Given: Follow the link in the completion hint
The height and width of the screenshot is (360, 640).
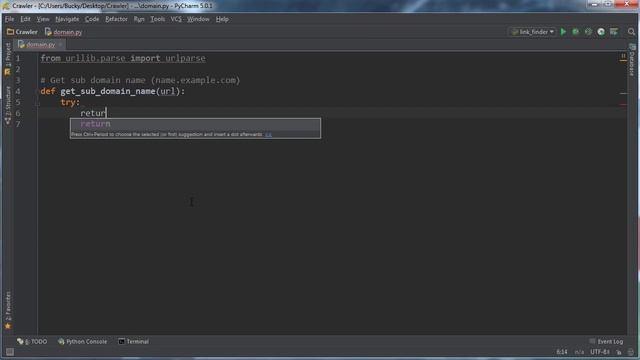Looking at the screenshot, I should [268, 134].
